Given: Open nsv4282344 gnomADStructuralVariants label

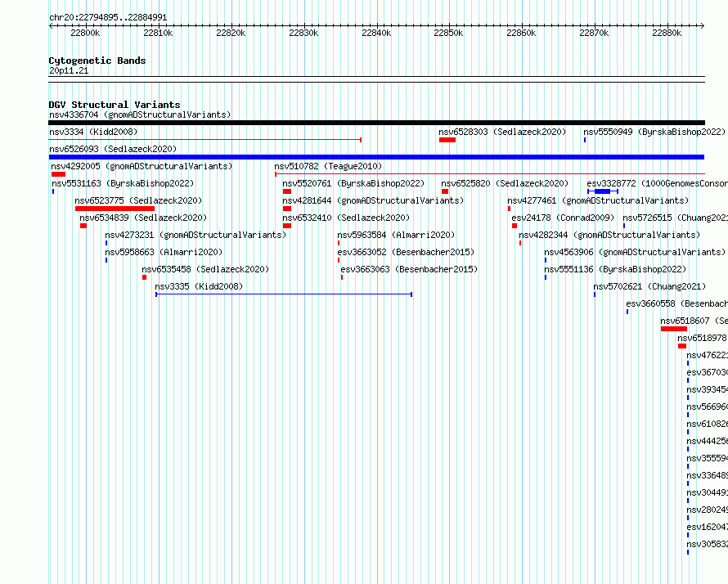Looking at the screenshot, I should (609, 235).
